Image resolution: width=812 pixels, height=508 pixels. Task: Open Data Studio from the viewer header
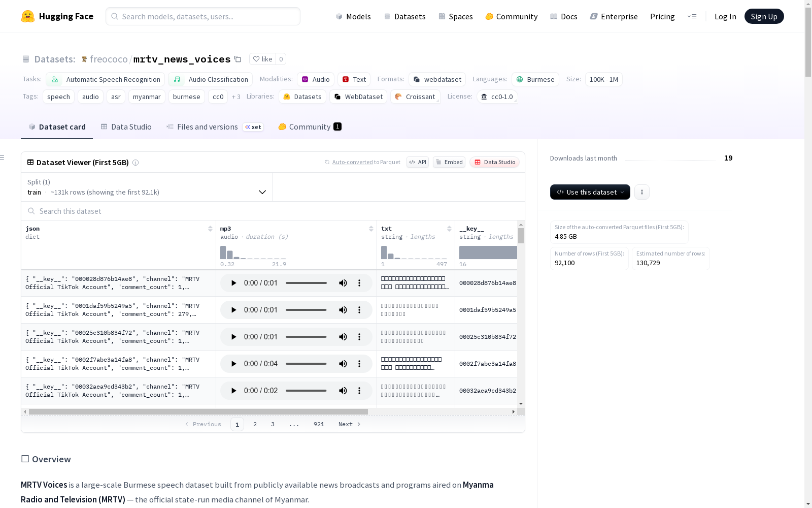(495, 162)
